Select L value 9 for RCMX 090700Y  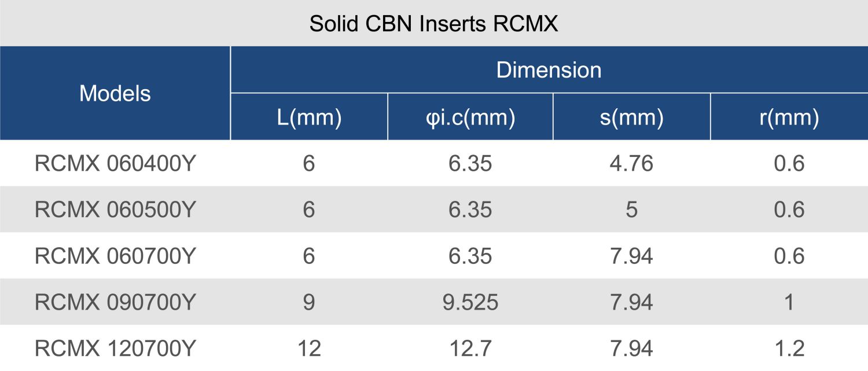tap(308, 302)
